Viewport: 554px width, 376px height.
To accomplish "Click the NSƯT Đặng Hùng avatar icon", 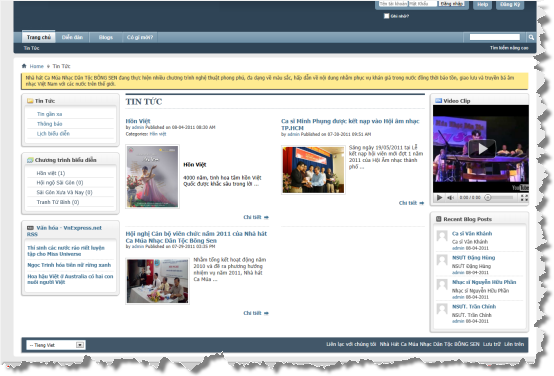I will click(442, 260).
